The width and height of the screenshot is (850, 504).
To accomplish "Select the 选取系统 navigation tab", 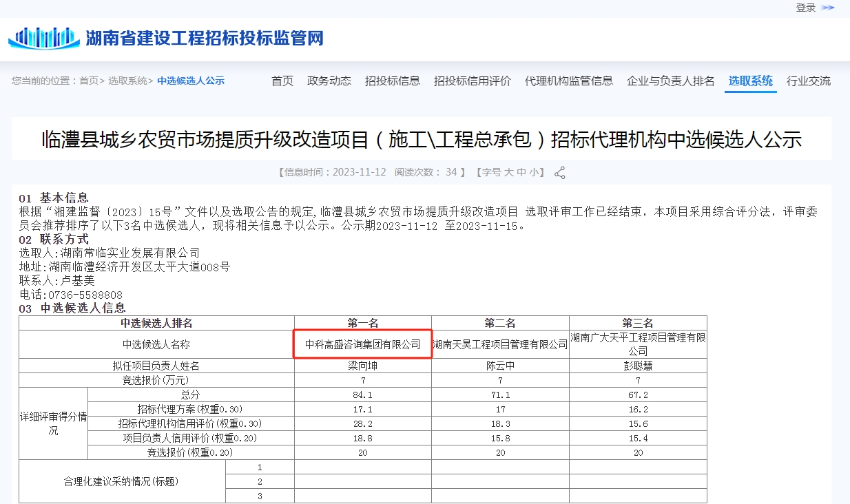I will (x=751, y=81).
